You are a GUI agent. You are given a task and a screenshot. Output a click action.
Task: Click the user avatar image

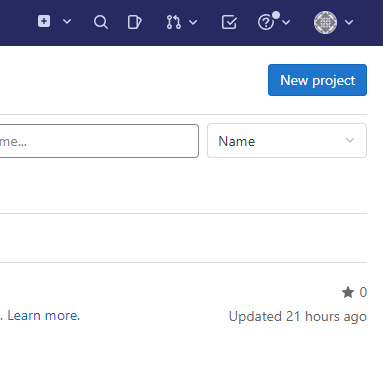(325, 22)
